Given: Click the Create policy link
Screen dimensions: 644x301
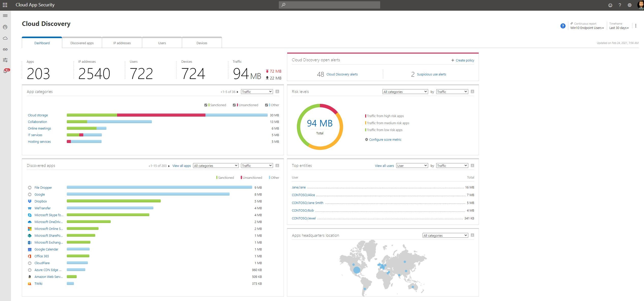Looking at the screenshot, I should [464, 60].
